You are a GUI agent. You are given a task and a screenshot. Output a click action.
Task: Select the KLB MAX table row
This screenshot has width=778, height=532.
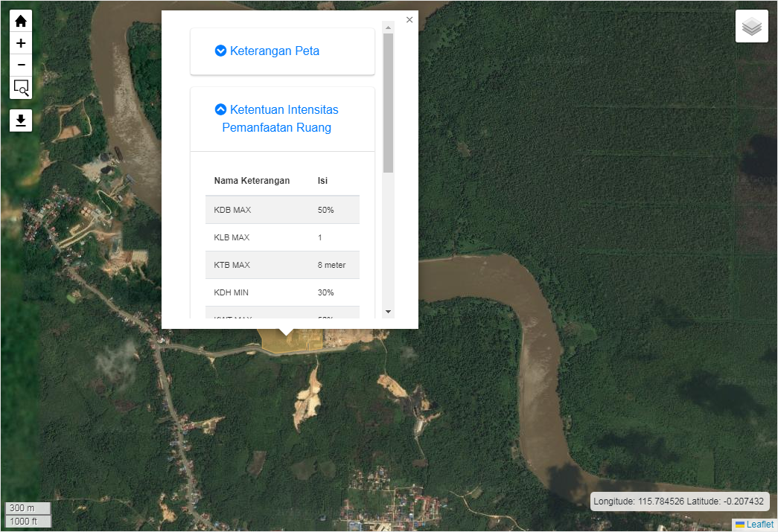(x=282, y=237)
